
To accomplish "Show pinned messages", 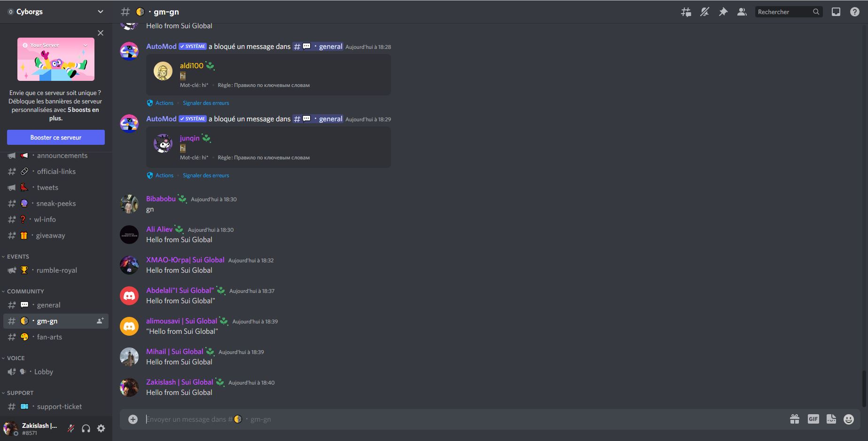I will [723, 12].
